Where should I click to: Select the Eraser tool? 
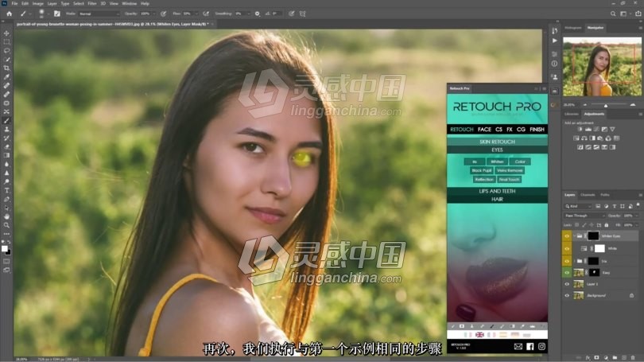tap(6, 146)
